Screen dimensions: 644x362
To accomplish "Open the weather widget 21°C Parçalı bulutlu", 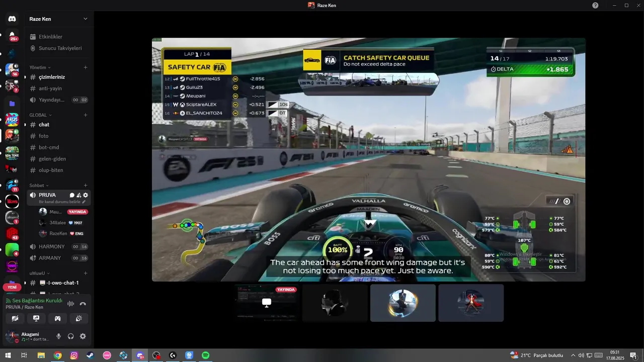I will pyautogui.click(x=536, y=355).
